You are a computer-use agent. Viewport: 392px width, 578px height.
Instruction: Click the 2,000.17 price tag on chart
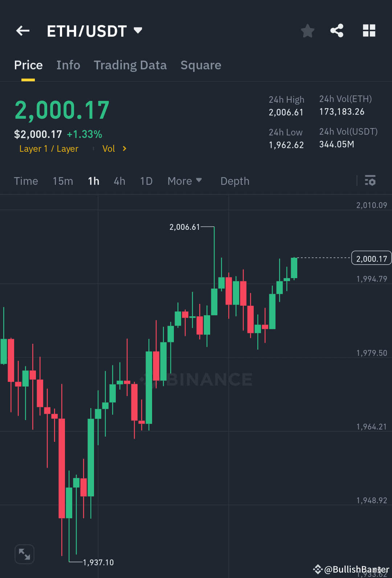point(371,258)
